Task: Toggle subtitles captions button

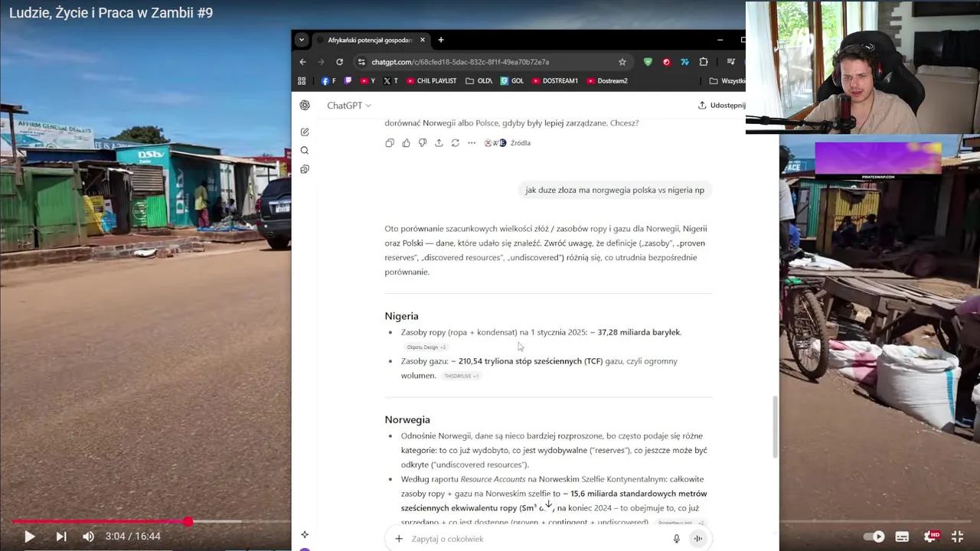Action: pos(902,536)
